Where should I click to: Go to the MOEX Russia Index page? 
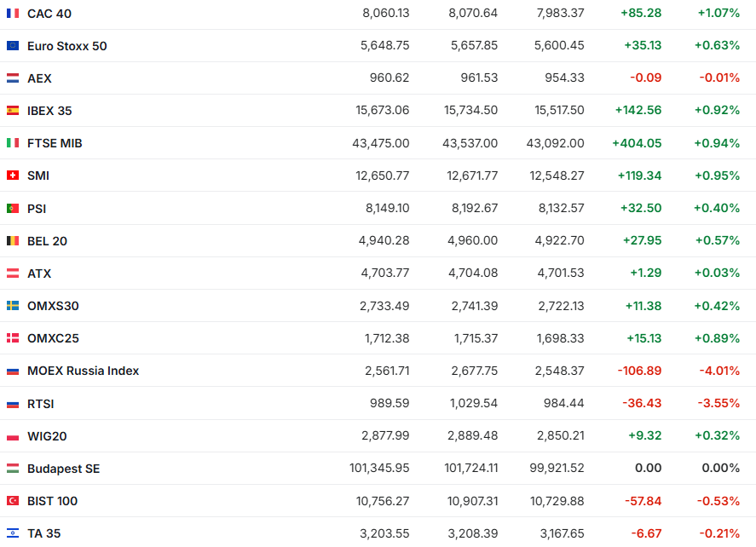[x=83, y=371]
